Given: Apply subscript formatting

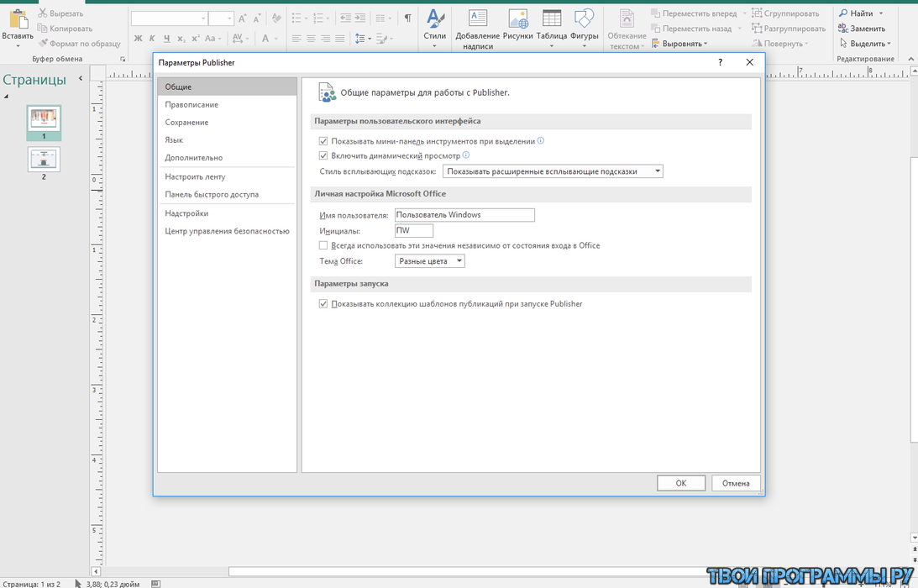Looking at the screenshot, I should (181, 38).
